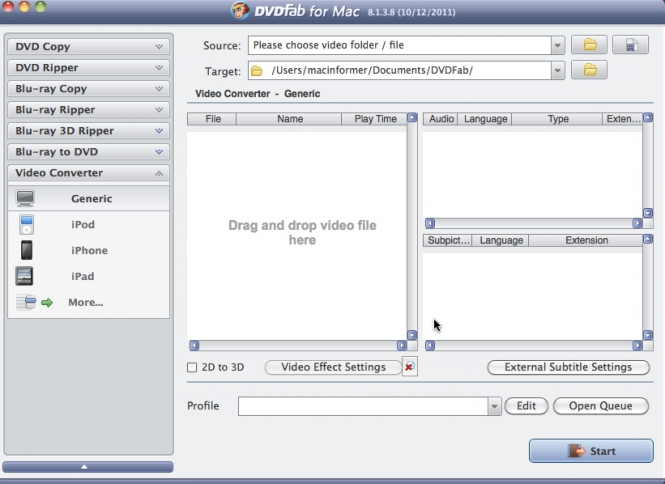The image size is (665, 484).
Task: Click the File column header
Action: [212, 119]
